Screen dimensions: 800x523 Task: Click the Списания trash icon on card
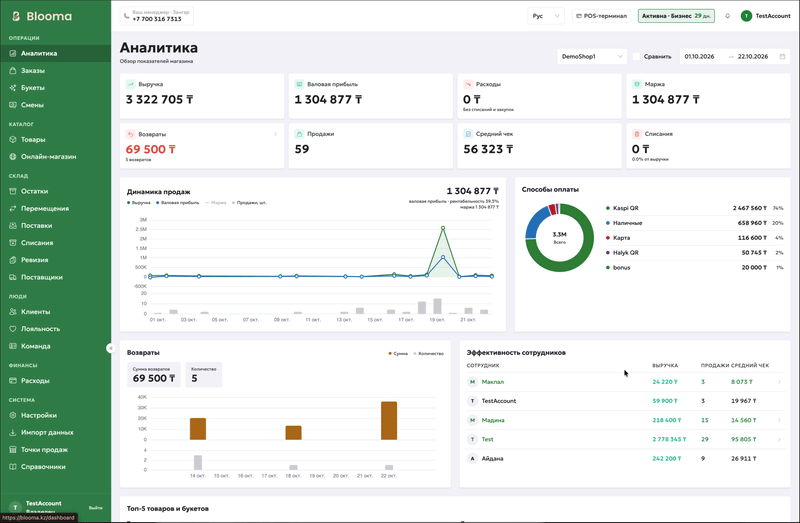[x=637, y=134]
